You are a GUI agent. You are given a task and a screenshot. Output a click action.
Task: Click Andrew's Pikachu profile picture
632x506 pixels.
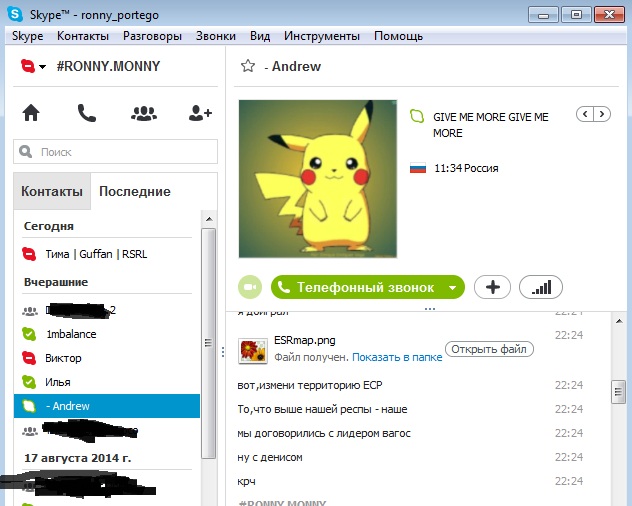(318, 179)
